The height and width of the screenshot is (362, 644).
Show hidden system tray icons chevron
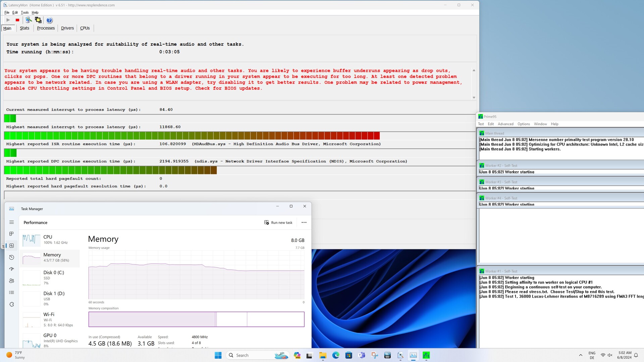[581, 355]
